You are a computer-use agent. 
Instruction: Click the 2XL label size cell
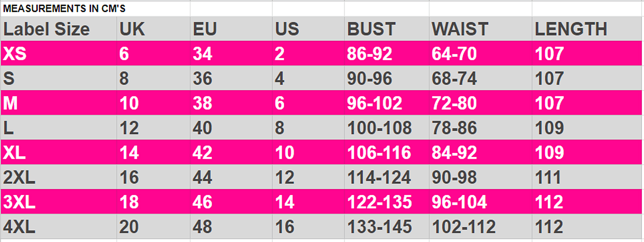pyautogui.click(x=59, y=177)
